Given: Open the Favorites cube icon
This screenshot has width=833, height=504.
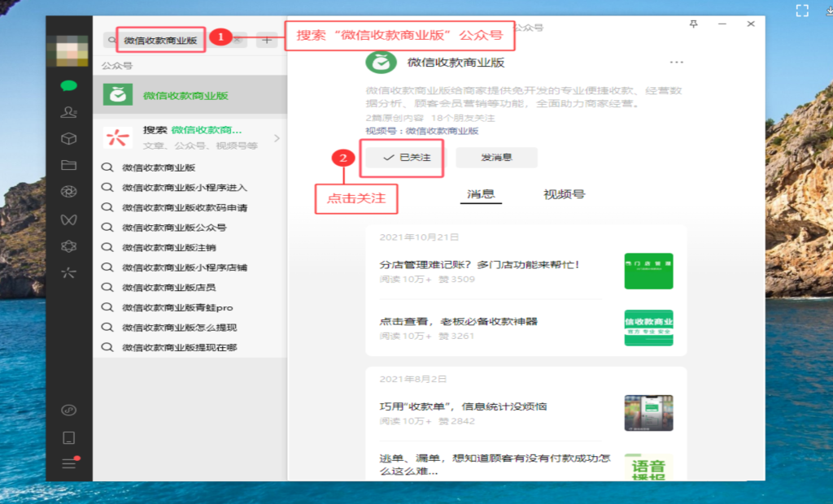Looking at the screenshot, I should pyautogui.click(x=68, y=139).
